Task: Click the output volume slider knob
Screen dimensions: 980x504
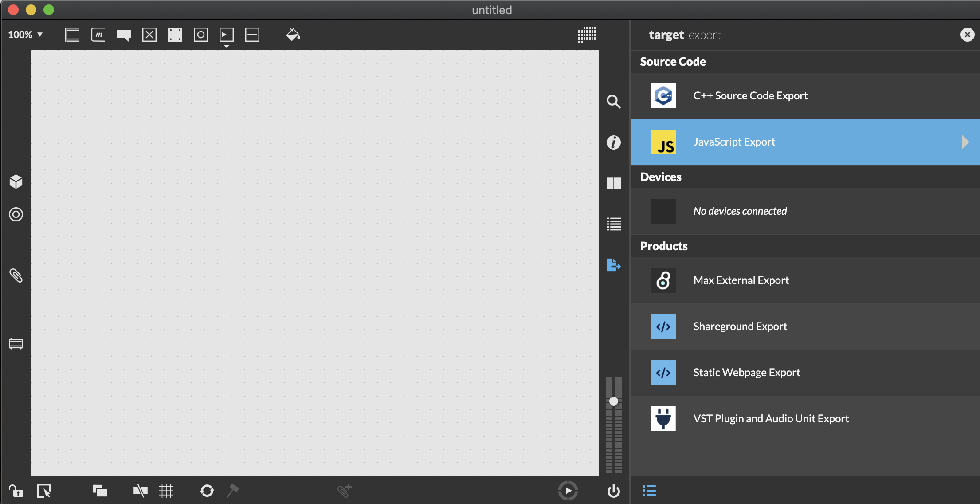Action: (613, 401)
